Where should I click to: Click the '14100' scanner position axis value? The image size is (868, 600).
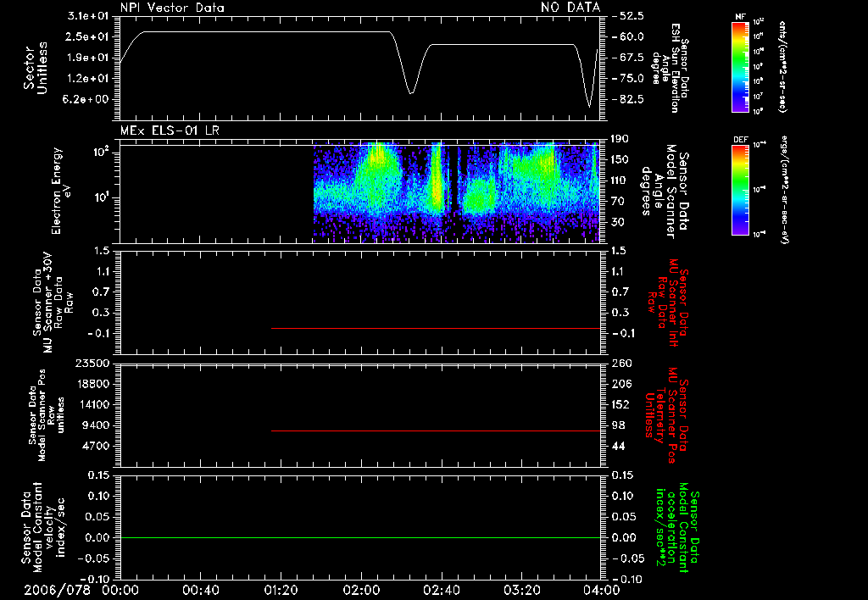92,404
